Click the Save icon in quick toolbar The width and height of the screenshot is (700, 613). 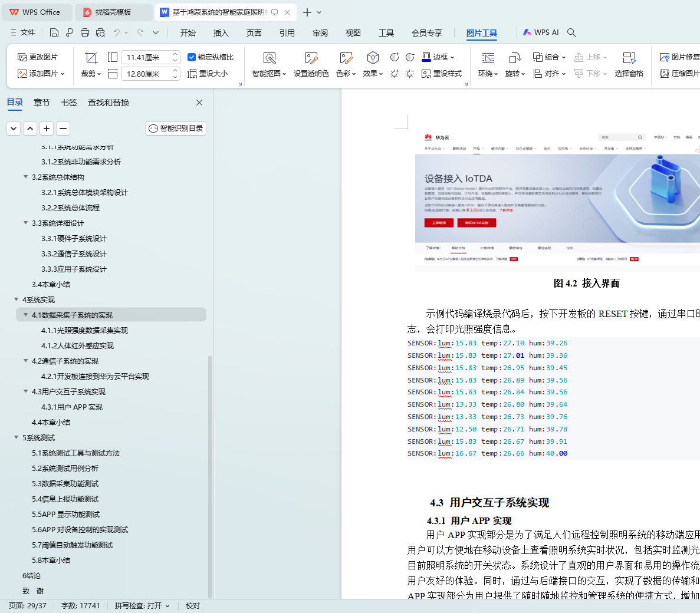click(54, 32)
